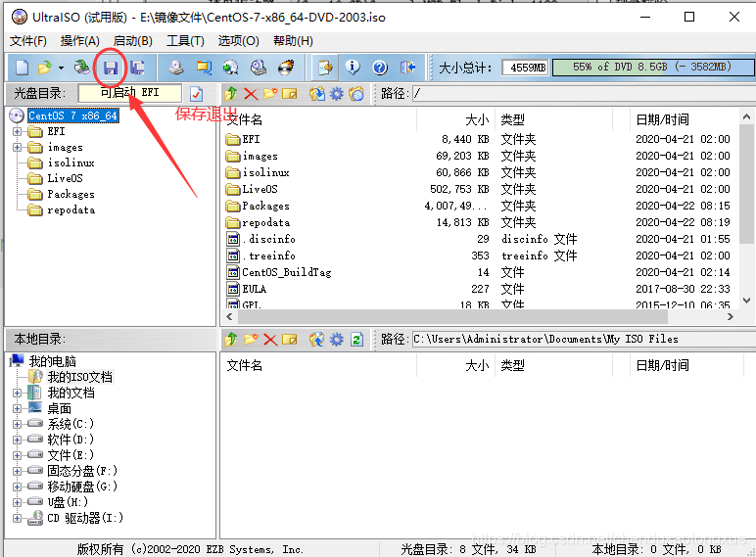Image resolution: width=756 pixels, height=557 pixels.
Task: Select CentOS 7 x86_64 root tree node
Action: (x=72, y=116)
